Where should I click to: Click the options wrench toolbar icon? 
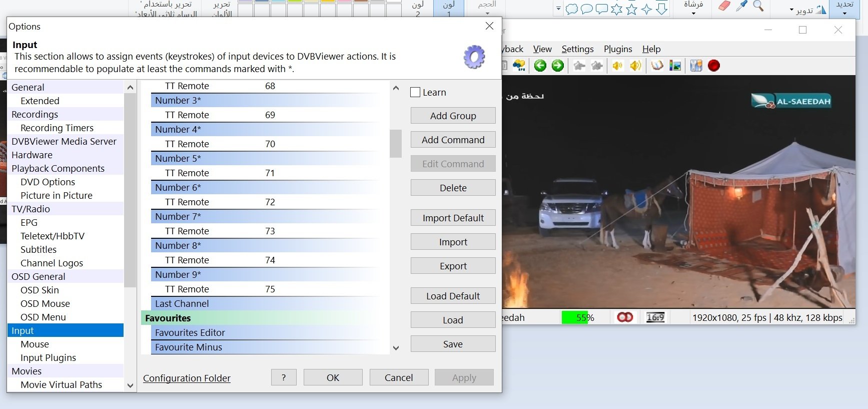click(x=696, y=66)
